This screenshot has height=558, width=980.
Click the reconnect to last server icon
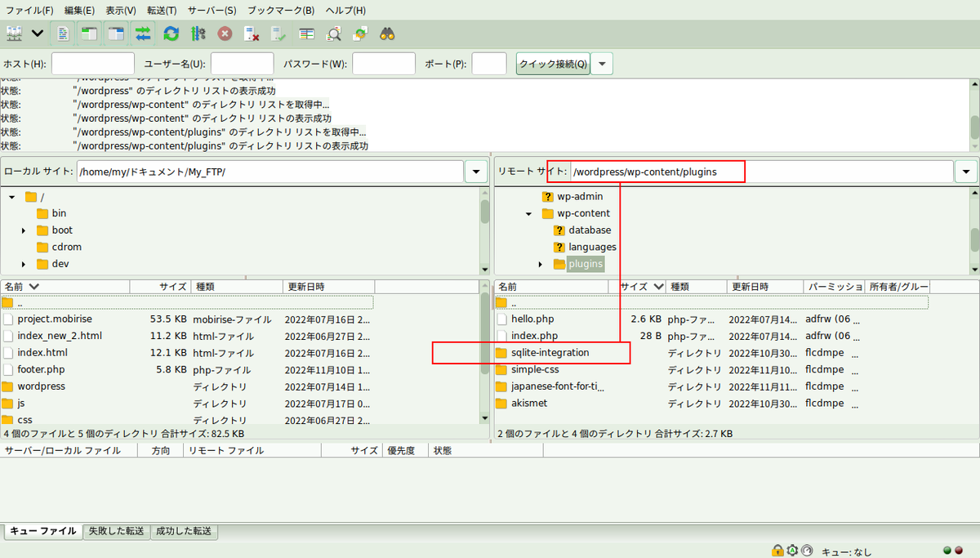coord(278,33)
